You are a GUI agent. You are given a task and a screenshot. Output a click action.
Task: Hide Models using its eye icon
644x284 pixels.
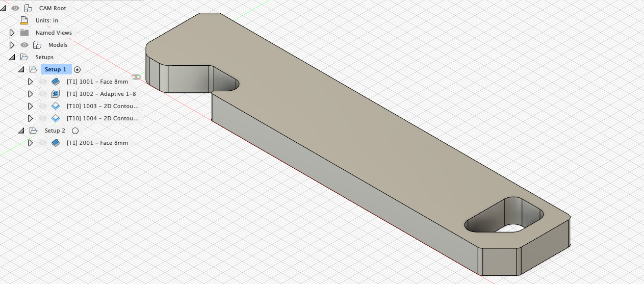pos(24,45)
